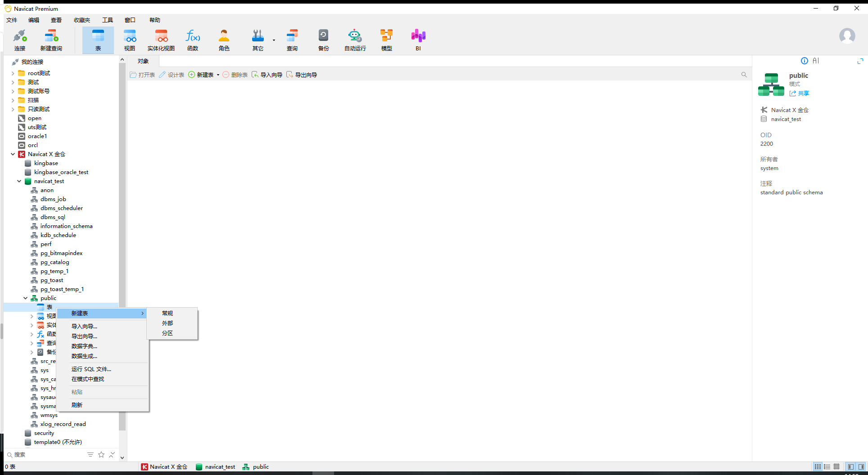This screenshot has height=475, width=868.
Task: Click the user avatar icon
Action: 847,36
